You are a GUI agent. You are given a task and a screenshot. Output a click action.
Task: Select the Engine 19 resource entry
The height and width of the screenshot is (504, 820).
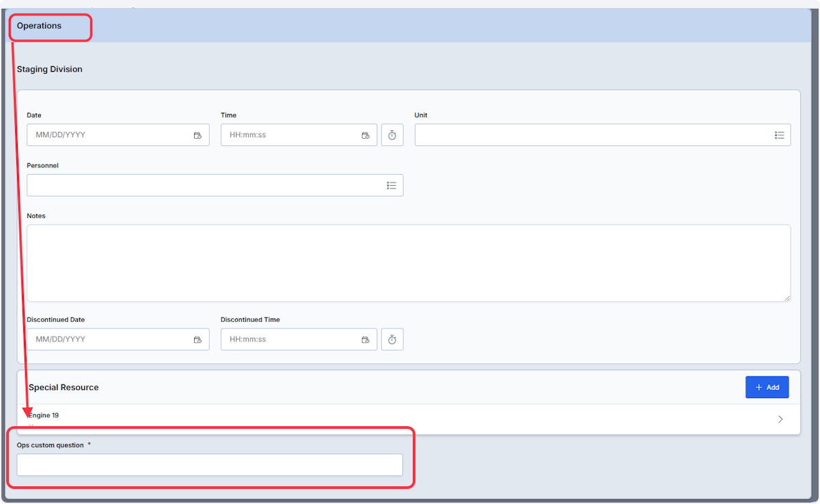[x=409, y=419]
